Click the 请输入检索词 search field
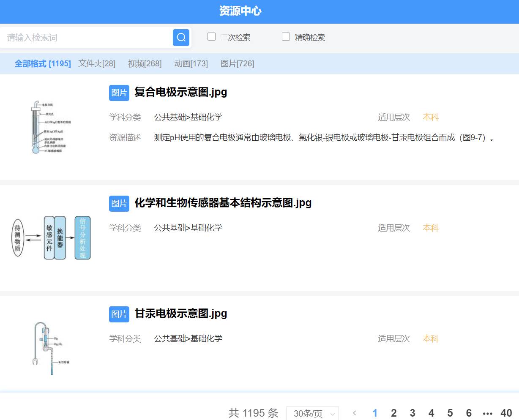The image size is (519, 420). point(87,38)
